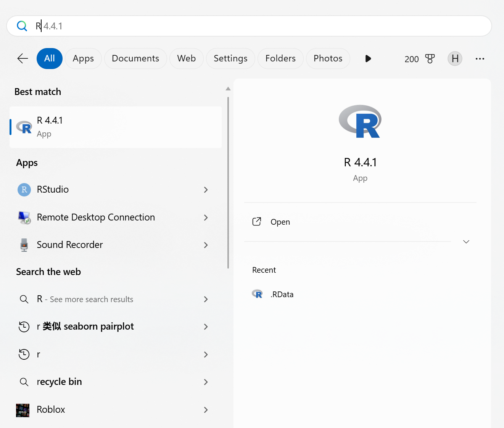Open the R 4.4.1 app
Screen dimensions: 504x428
click(x=116, y=127)
